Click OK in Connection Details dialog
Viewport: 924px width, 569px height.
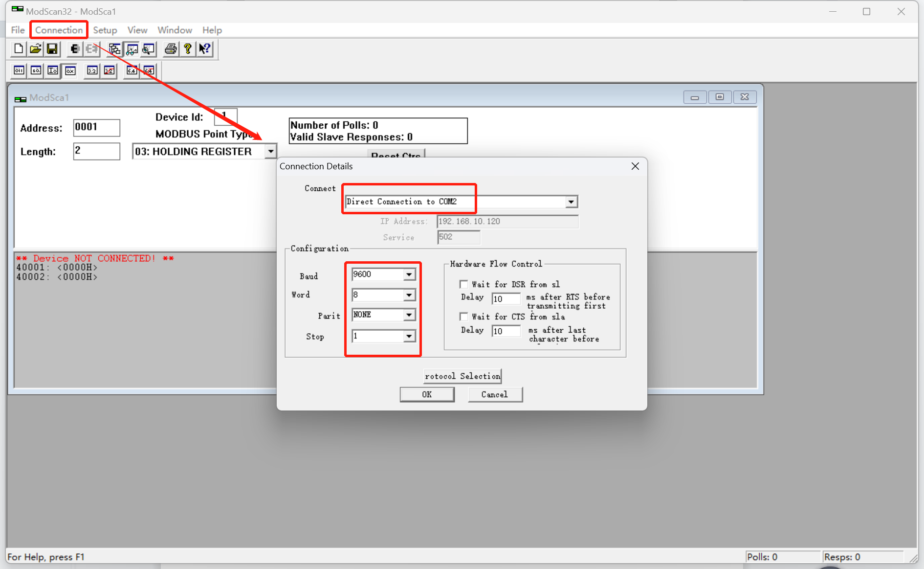pyautogui.click(x=427, y=394)
